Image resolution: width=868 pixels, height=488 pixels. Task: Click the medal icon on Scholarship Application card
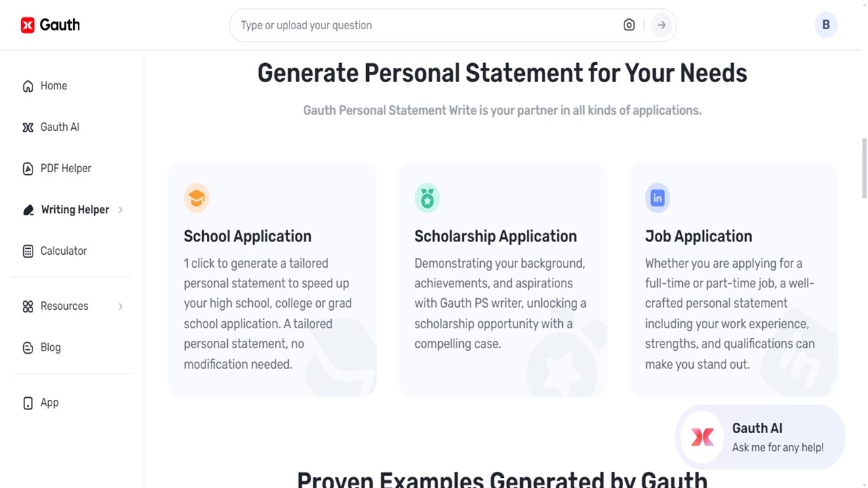point(427,198)
